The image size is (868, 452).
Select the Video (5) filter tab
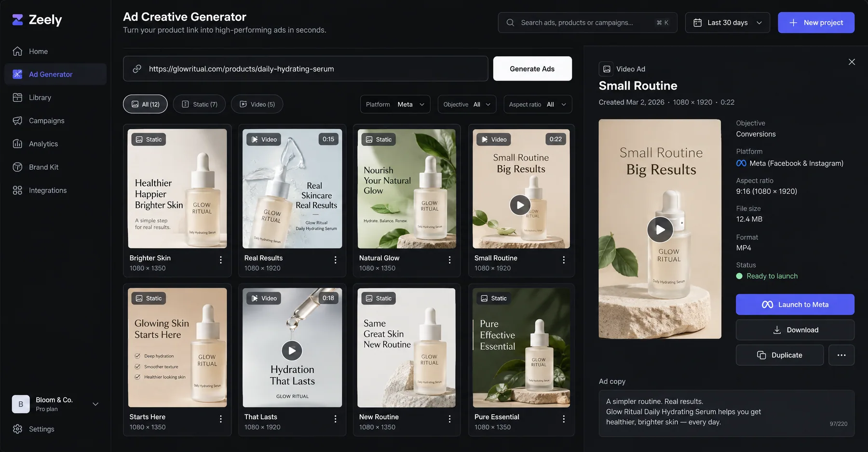(257, 104)
